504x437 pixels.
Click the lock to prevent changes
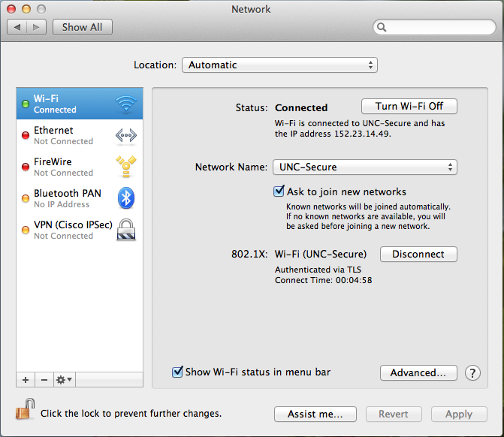(x=25, y=411)
